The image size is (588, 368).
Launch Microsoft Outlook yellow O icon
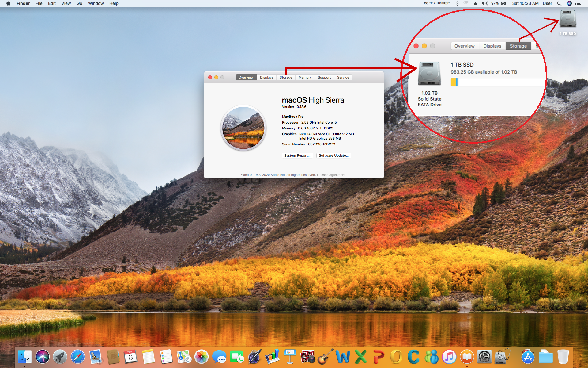[396, 357]
